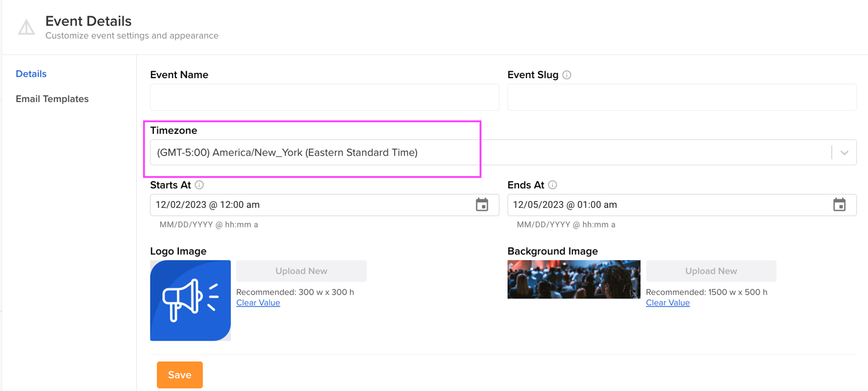
Task: Click the info icon next to Event Slug
Action: (x=567, y=75)
